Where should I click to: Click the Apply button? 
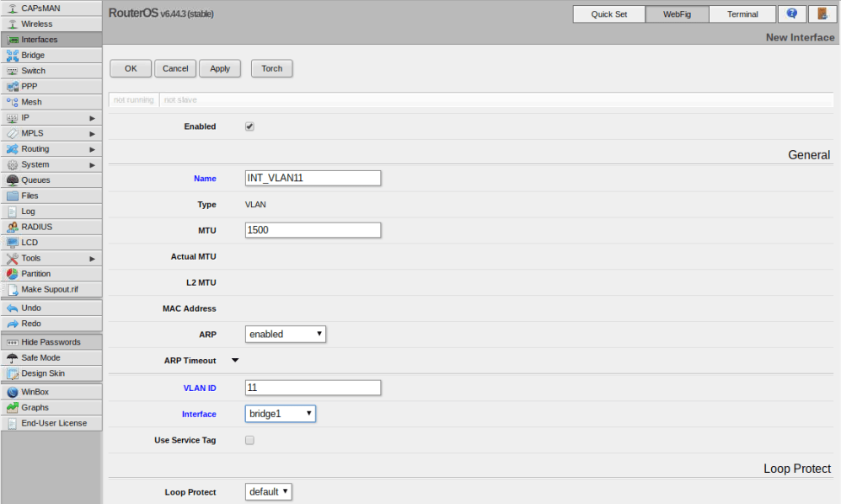220,68
